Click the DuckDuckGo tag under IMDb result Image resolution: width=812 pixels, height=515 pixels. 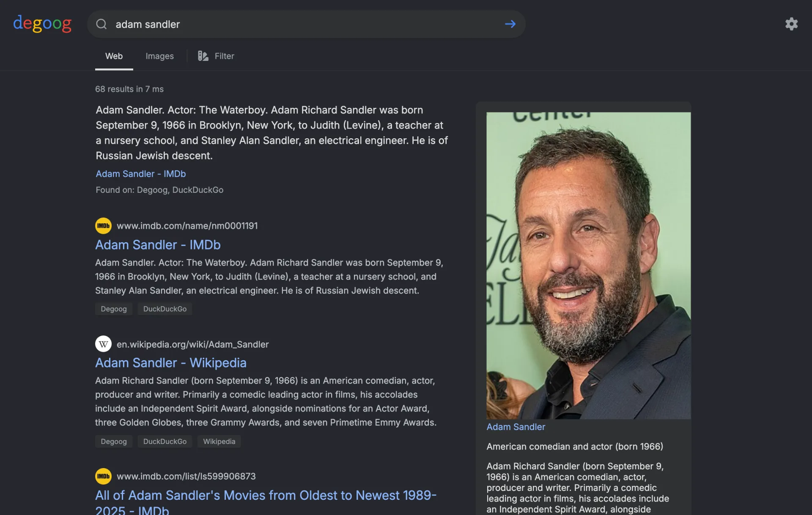pyautogui.click(x=165, y=309)
